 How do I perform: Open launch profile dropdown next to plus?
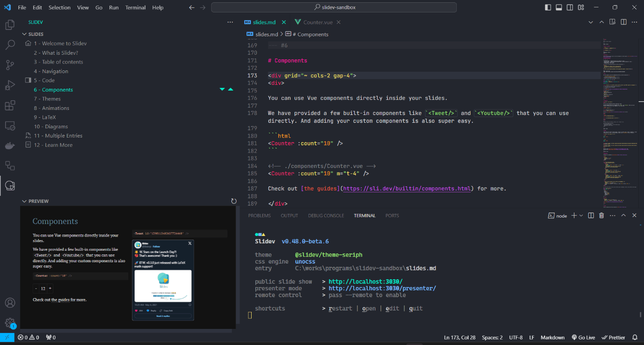coord(581,215)
